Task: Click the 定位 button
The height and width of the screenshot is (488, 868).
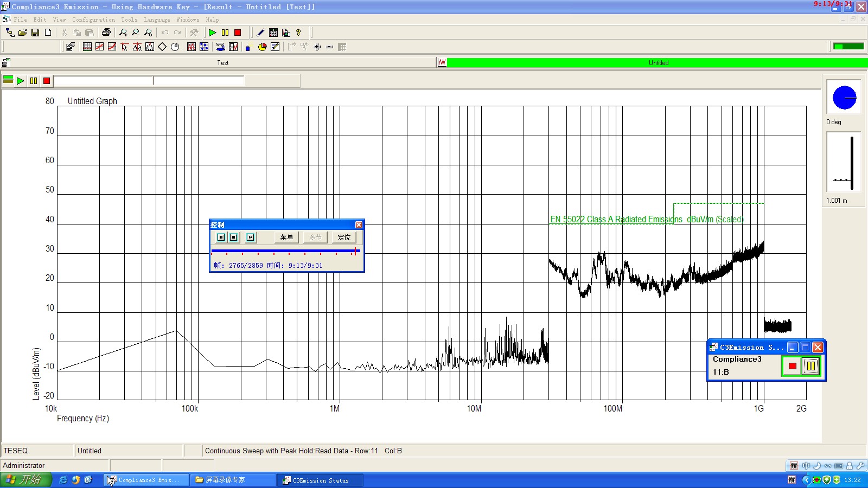Action: pos(344,237)
